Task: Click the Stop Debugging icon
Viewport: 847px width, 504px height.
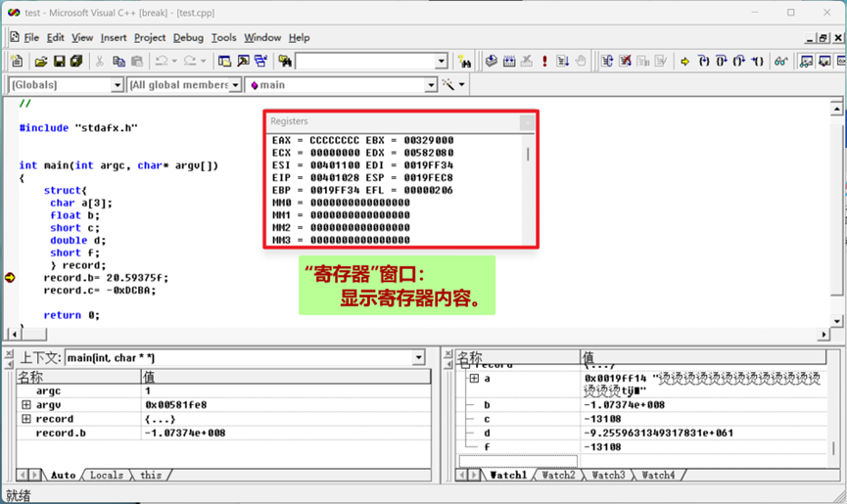Action: pyautogui.click(x=625, y=61)
